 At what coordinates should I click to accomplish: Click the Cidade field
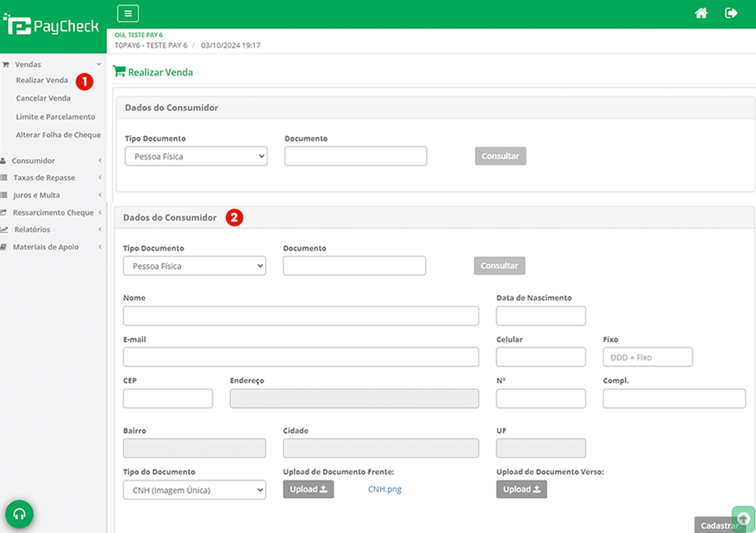(381, 448)
